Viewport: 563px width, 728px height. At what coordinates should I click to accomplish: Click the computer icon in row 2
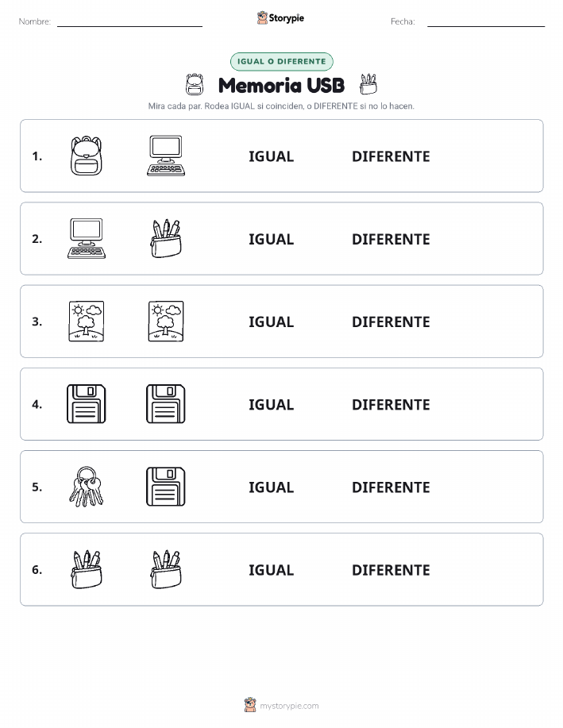coord(87,239)
